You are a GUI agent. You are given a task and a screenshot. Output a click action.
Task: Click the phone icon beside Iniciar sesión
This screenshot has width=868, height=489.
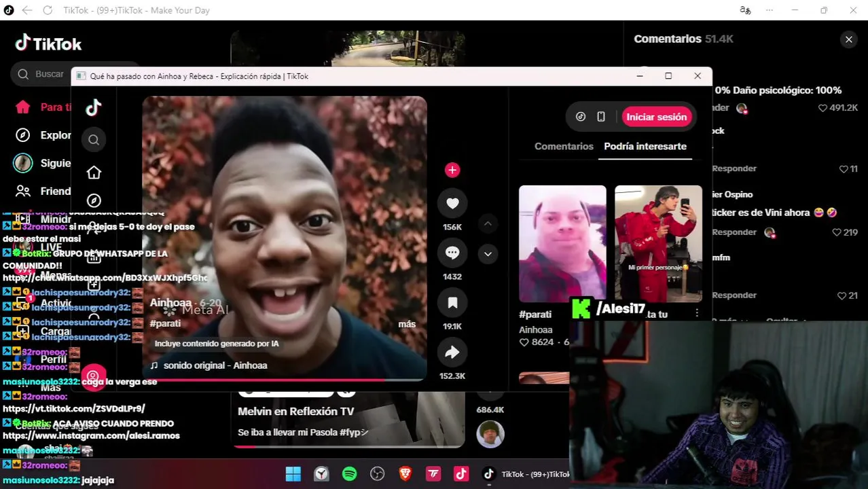601,117
